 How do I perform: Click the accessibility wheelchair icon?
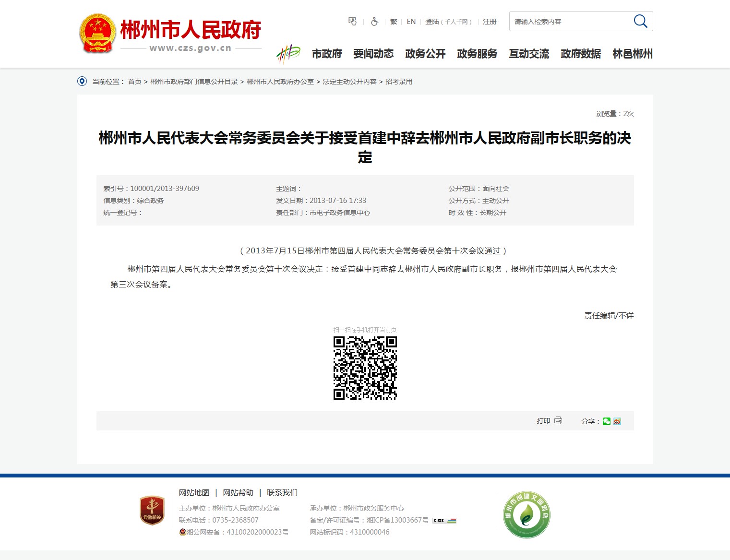[374, 22]
